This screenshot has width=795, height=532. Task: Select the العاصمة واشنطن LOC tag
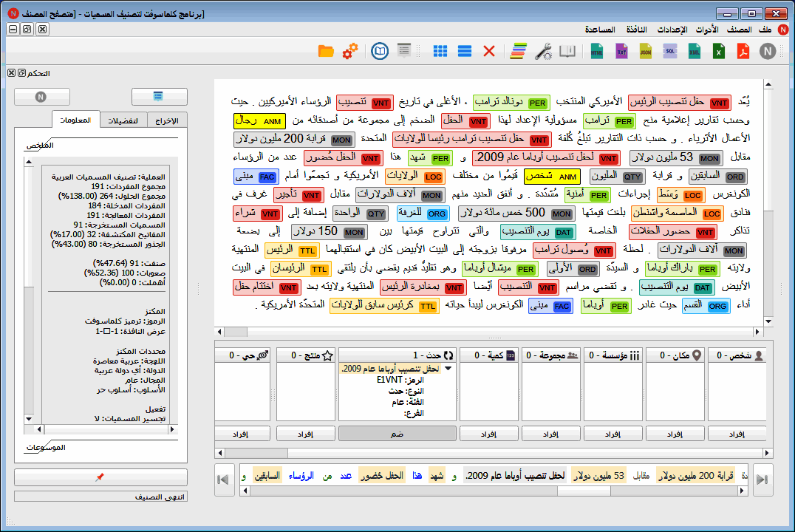pos(677,213)
